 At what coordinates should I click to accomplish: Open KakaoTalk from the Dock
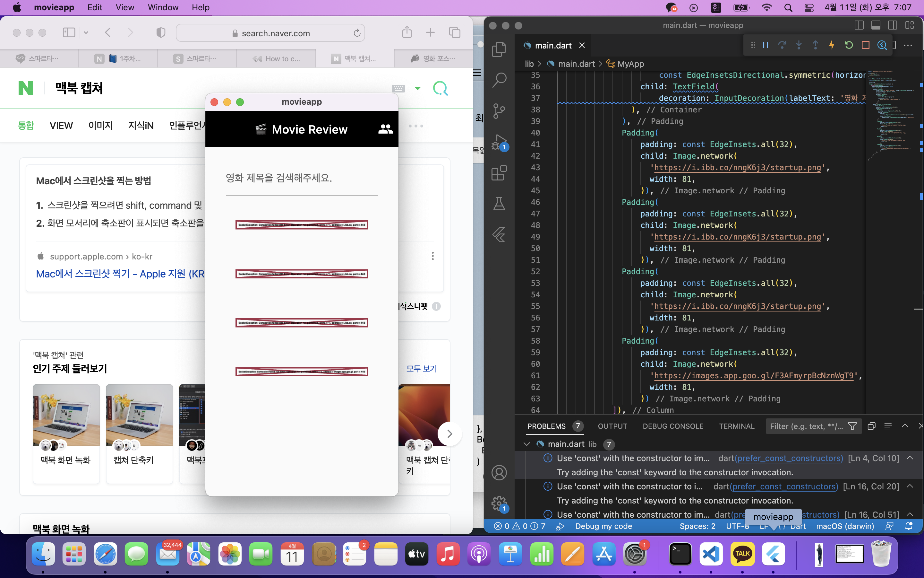[x=742, y=554]
